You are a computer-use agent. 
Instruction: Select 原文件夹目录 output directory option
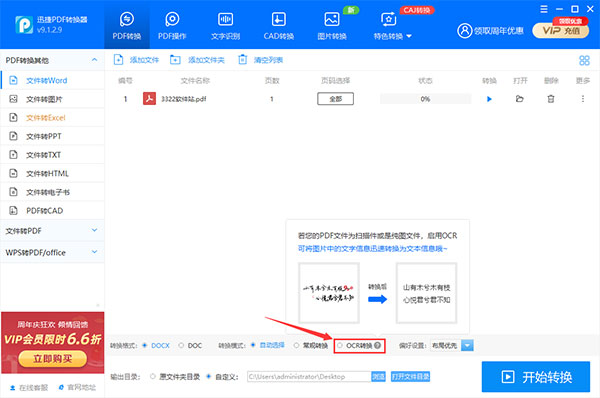(x=153, y=377)
